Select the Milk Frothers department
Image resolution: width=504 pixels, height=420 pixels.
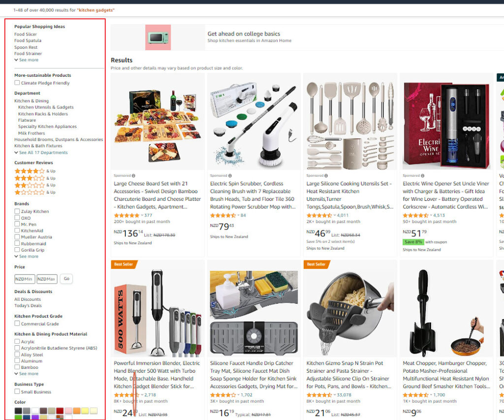point(31,133)
